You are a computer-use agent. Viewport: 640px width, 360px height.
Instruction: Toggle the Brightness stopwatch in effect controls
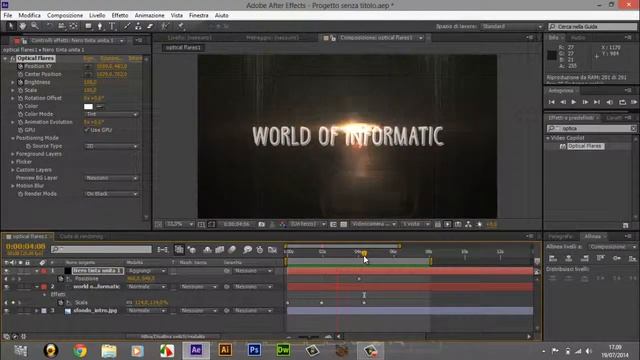20,82
